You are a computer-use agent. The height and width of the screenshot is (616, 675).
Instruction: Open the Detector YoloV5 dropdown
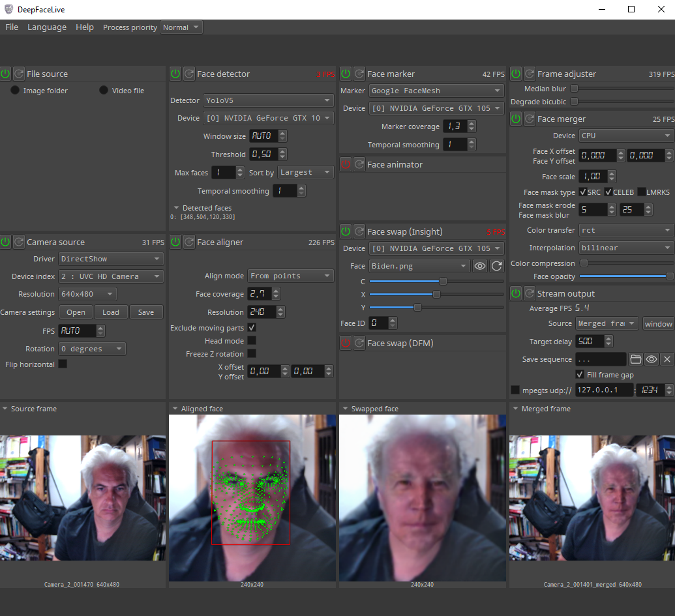(268, 100)
